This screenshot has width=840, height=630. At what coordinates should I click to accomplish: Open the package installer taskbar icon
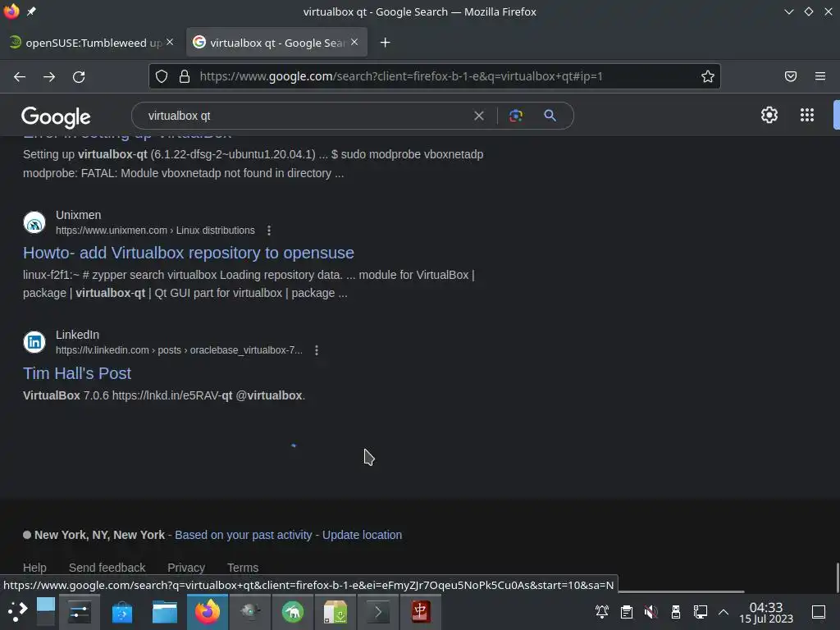[336, 612]
